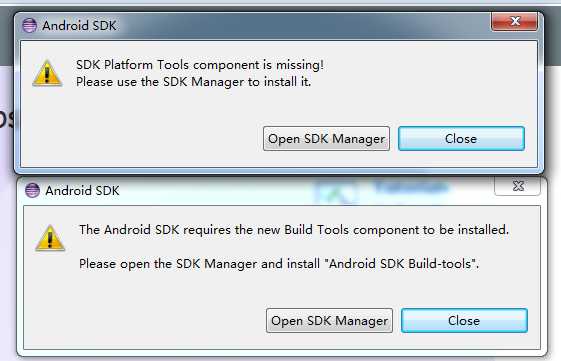The height and width of the screenshot is (361, 561).
Task: Dismiss the Build Tools dialog with its X
Action: point(517,186)
